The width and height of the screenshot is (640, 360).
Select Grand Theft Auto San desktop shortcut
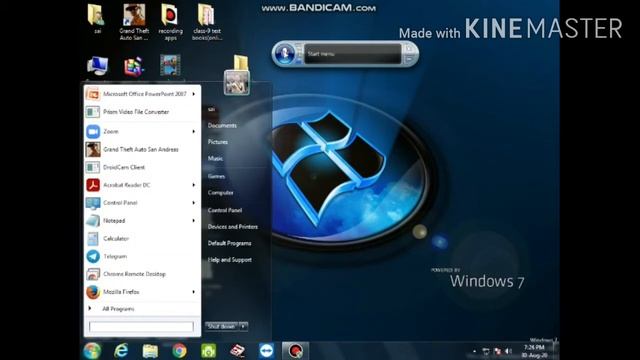click(x=134, y=22)
